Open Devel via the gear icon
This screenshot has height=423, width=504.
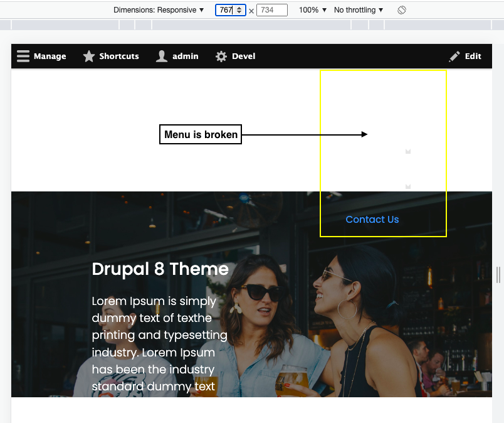221,56
